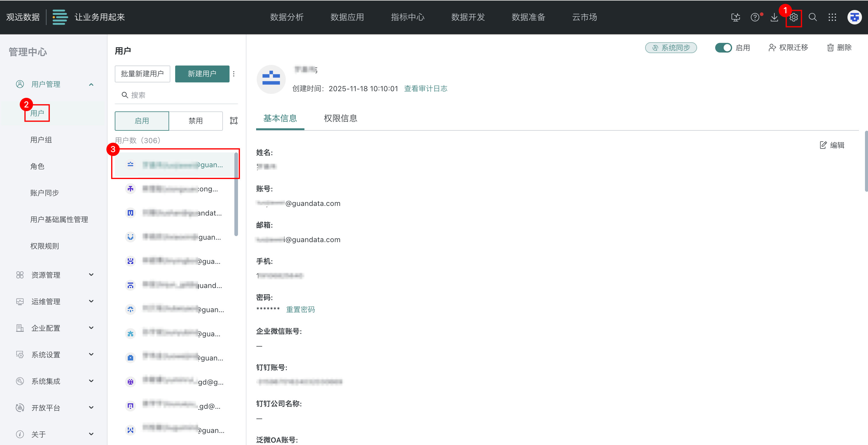Click the batch select icon beside 禁用
The height and width of the screenshot is (445, 868).
coord(233,120)
